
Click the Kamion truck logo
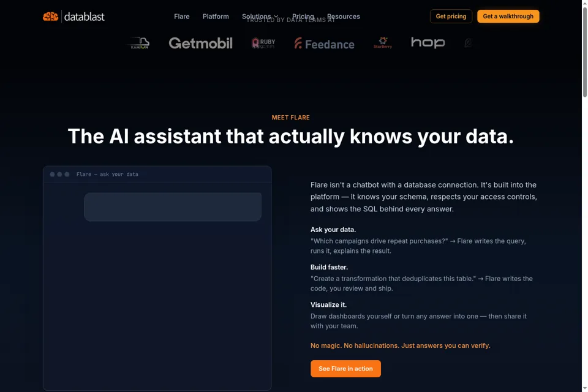pos(140,43)
